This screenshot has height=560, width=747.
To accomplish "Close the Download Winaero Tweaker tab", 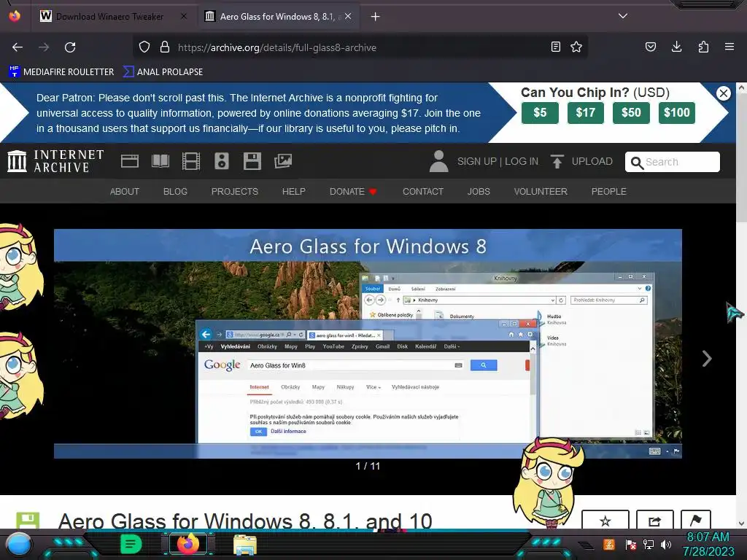I will [184, 16].
